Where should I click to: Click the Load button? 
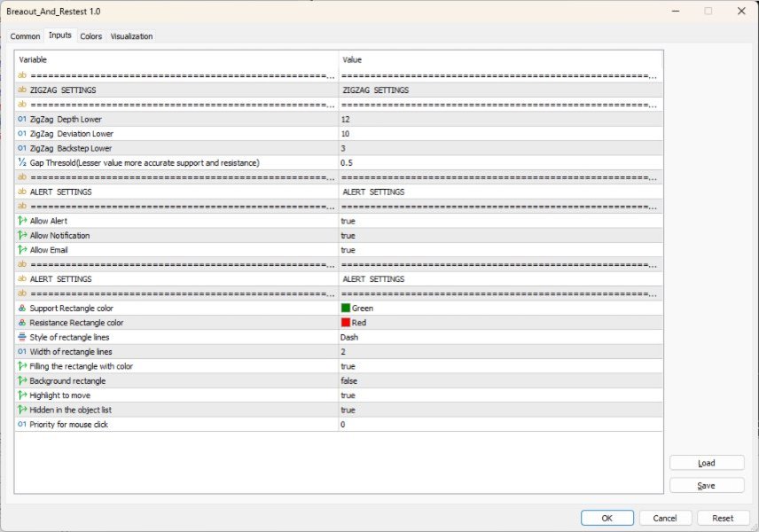707,463
